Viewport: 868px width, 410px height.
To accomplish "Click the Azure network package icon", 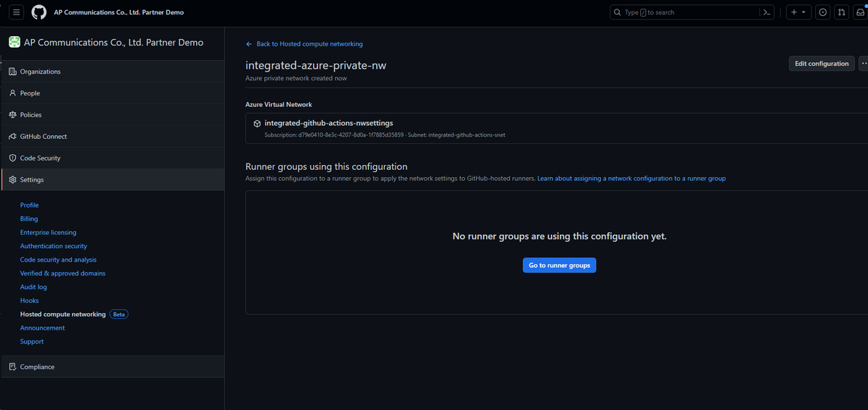I will 257,124.
